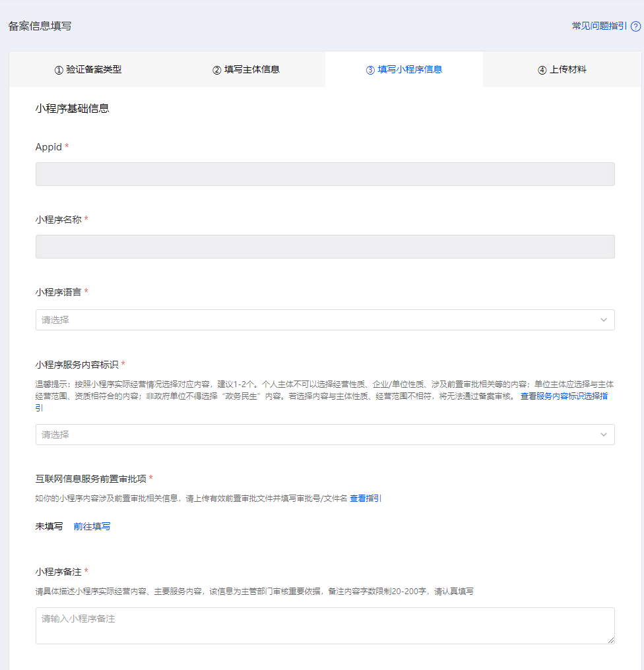
Task: Open the 常见问题指引 link
Action: [599, 26]
